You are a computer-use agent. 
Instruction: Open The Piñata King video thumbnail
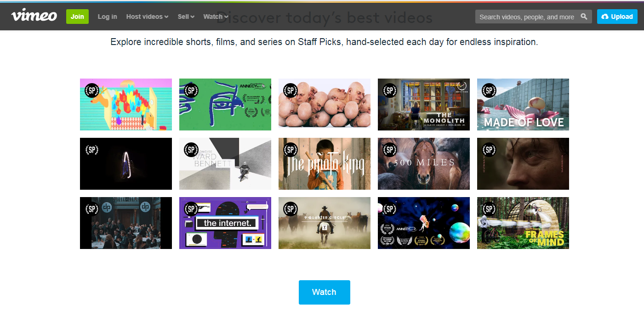[x=325, y=164]
